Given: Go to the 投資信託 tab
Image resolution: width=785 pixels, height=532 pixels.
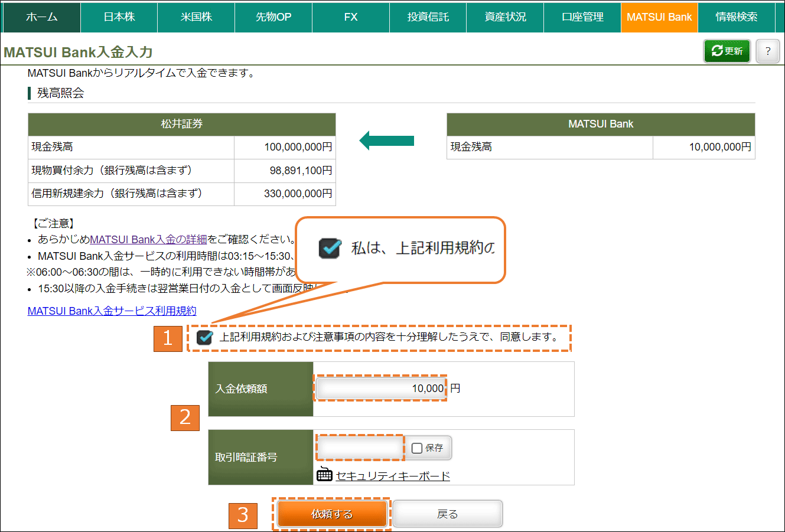Looking at the screenshot, I should point(428,17).
